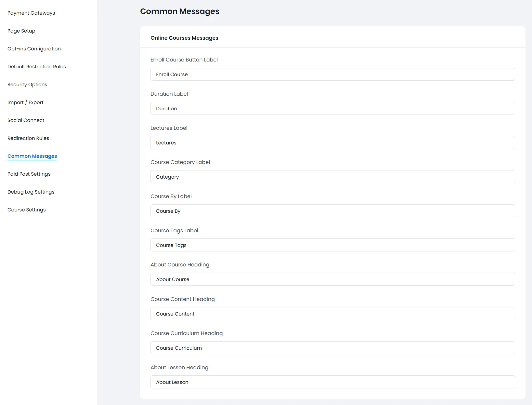Viewport: 532px width, 405px height.
Task: Open the Course Settings section
Action: pyautogui.click(x=26, y=209)
